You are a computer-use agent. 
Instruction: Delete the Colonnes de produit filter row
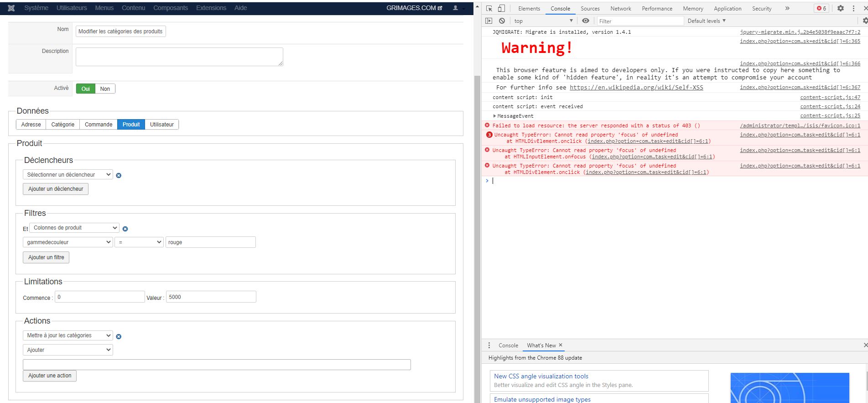[125, 229]
